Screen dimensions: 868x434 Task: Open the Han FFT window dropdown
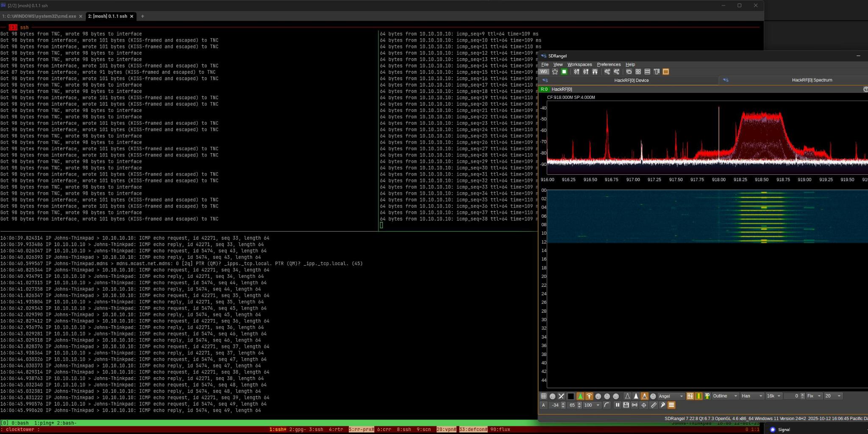752,396
